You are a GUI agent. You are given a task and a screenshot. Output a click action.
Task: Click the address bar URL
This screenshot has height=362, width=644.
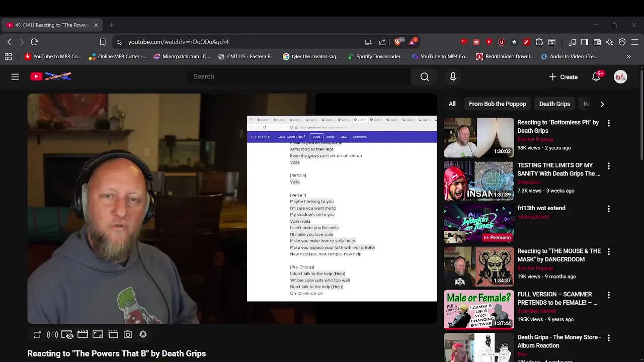coord(178,42)
